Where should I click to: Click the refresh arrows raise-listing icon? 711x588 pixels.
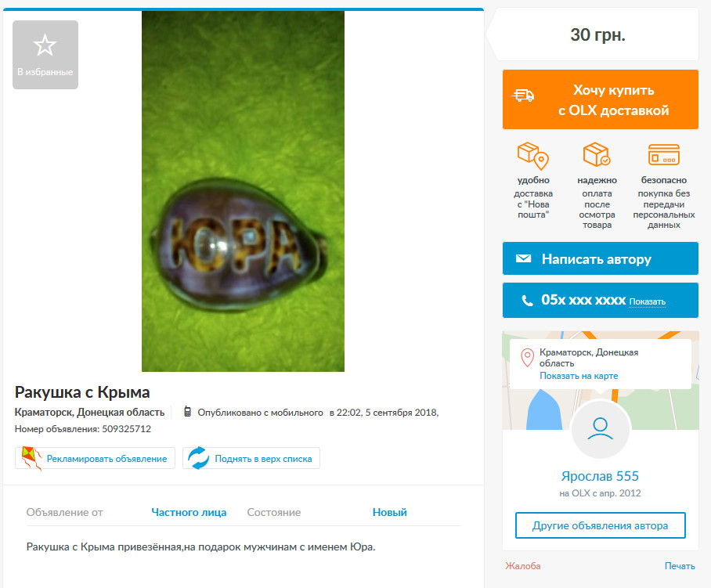click(198, 458)
